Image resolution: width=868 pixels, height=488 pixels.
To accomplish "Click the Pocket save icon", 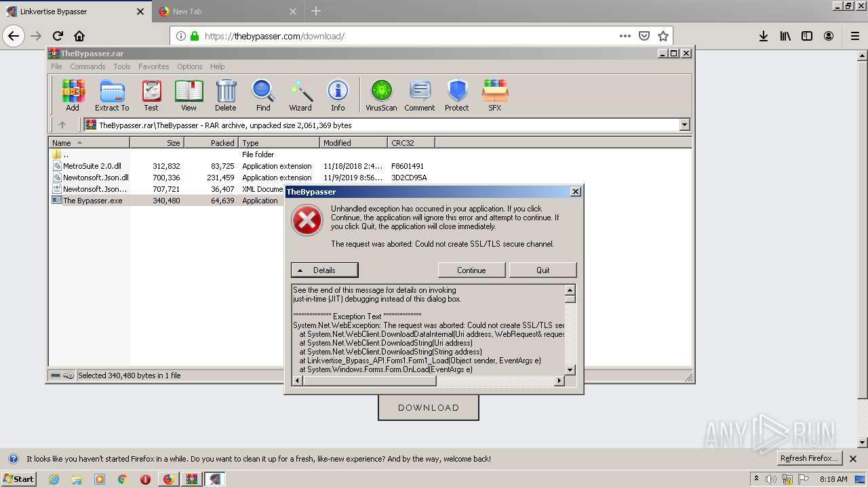I will click(644, 36).
